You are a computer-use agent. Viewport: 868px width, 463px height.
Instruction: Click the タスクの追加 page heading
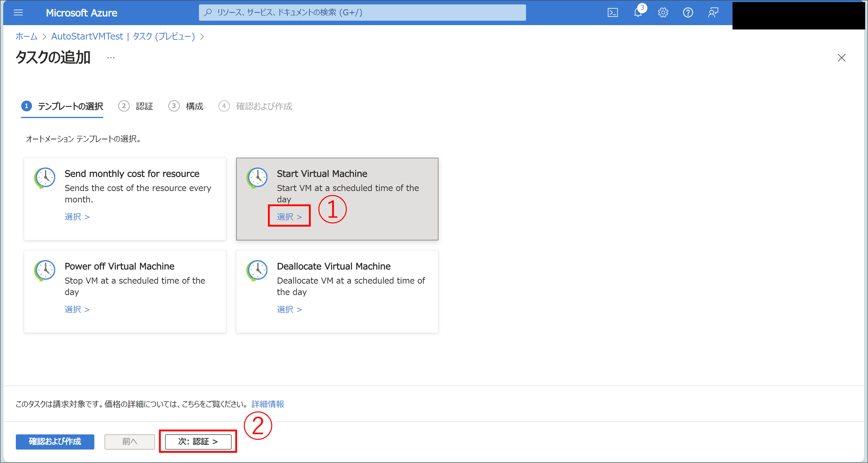tap(53, 57)
